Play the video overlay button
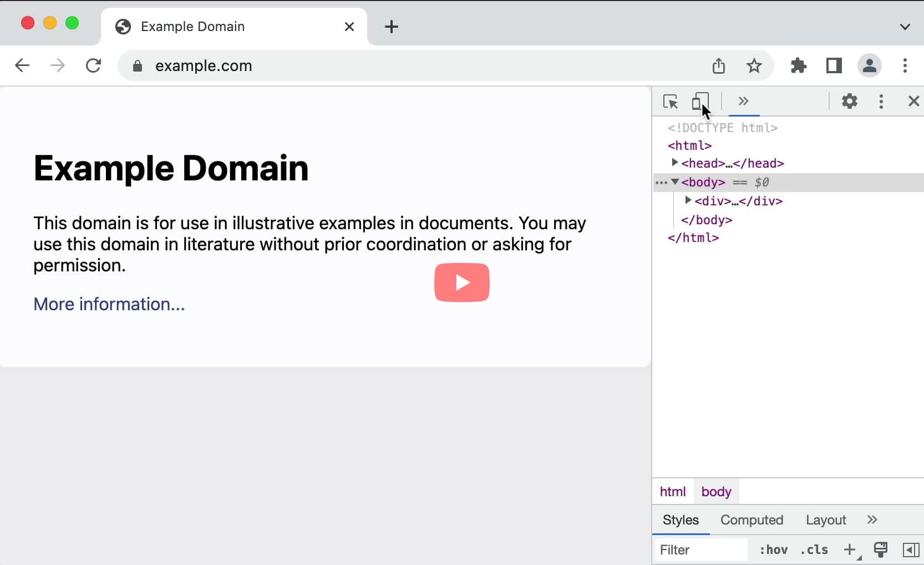924x565 pixels. pos(461,282)
